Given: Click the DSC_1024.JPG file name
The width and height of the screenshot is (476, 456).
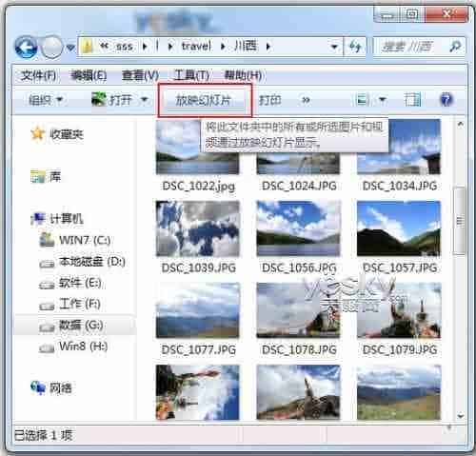Looking at the screenshot, I should 299,186.
